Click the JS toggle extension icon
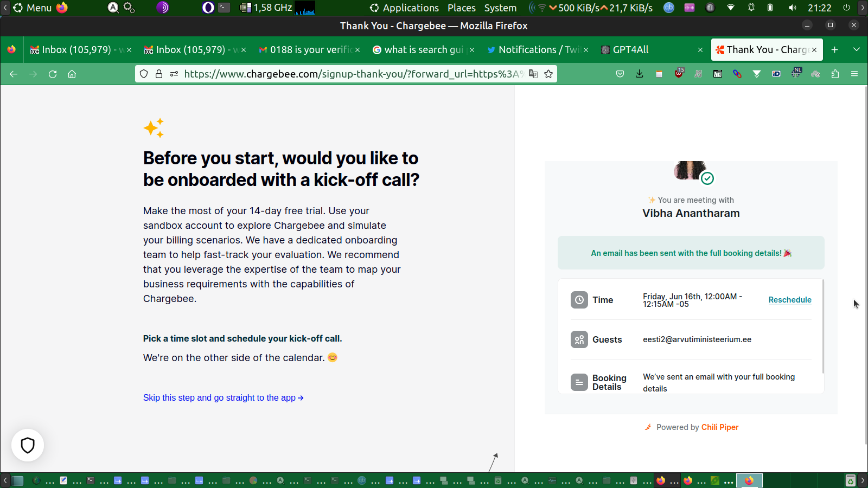This screenshot has width=868, height=488. [698, 74]
